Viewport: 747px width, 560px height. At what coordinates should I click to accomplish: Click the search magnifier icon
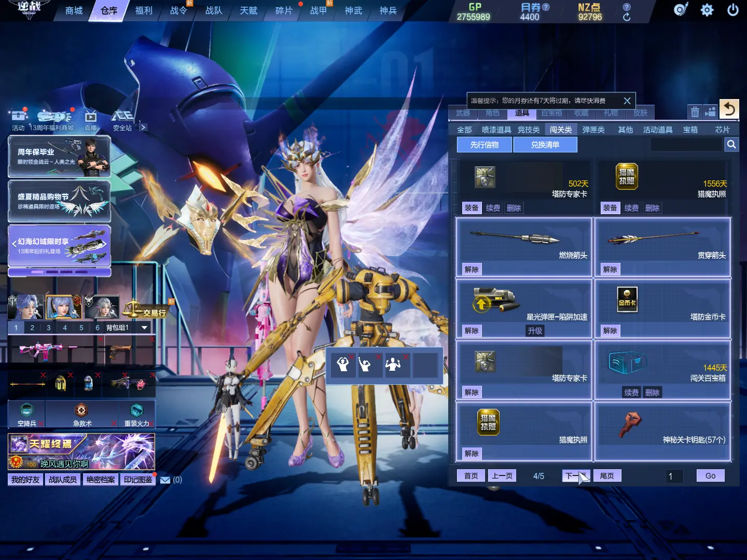(x=731, y=145)
